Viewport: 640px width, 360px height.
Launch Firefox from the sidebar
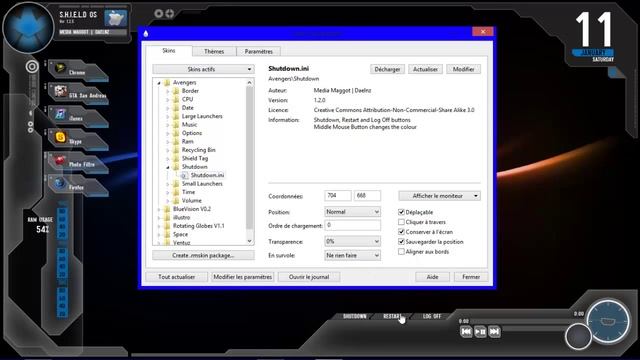pos(78,186)
